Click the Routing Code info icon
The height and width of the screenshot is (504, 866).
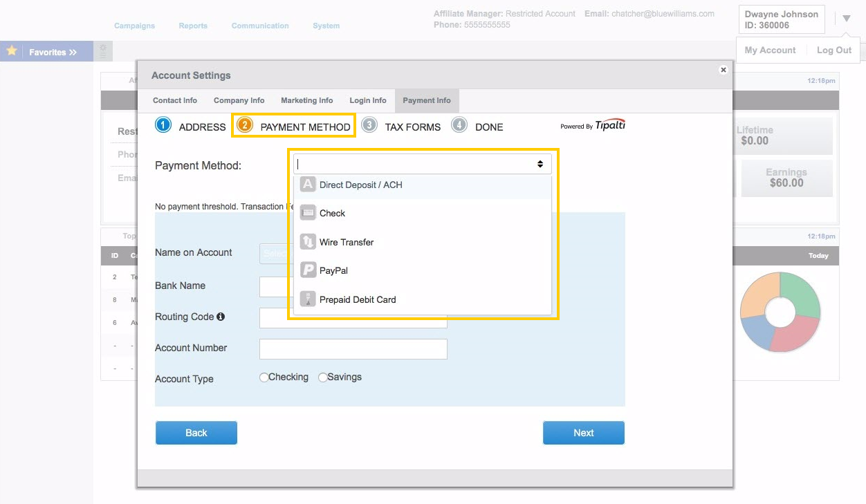(x=220, y=316)
